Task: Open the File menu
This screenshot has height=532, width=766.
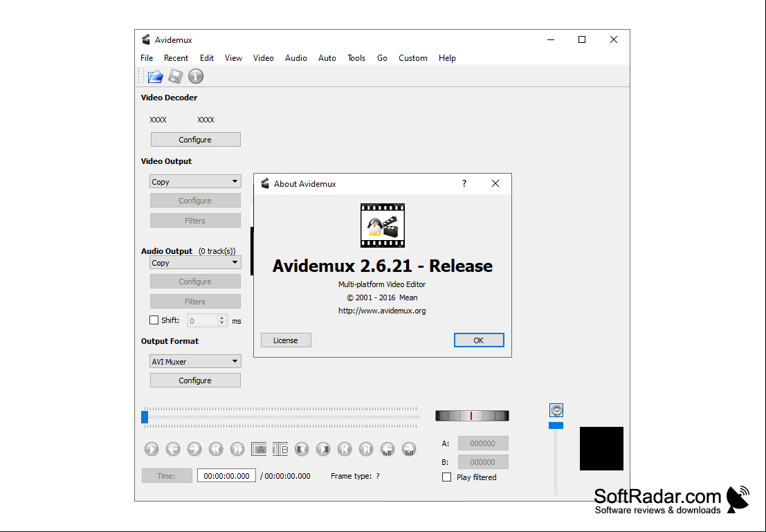Action: click(x=147, y=57)
